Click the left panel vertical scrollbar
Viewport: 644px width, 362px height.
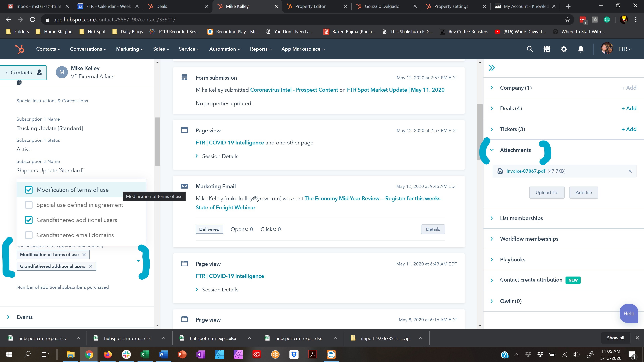coord(157,141)
